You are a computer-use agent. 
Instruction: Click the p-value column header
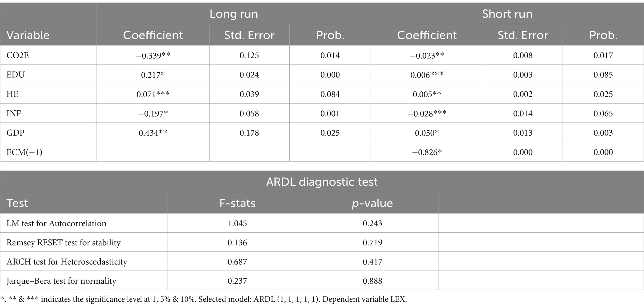pyautogui.click(x=372, y=203)
